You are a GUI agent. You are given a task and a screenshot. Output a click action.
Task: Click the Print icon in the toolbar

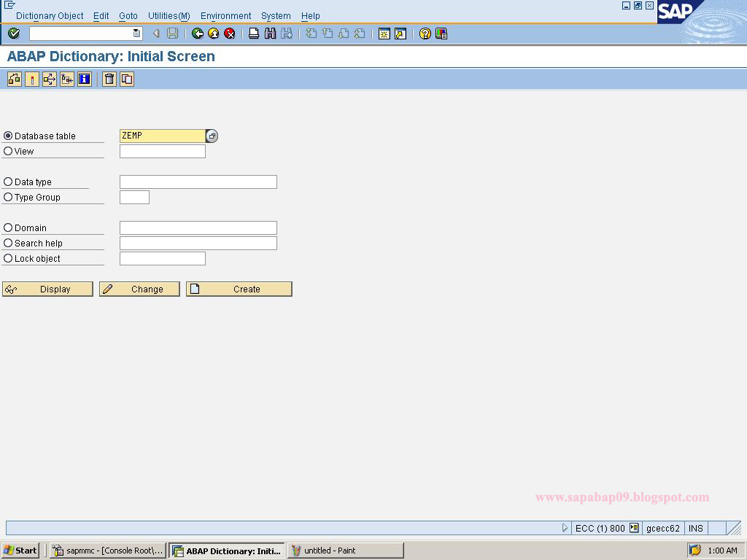coord(254,34)
